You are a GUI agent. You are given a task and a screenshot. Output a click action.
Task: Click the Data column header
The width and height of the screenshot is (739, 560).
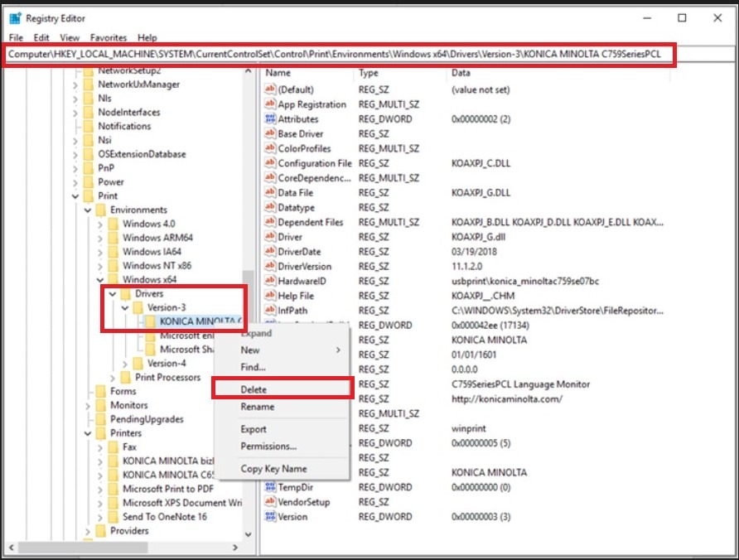pos(461,73)
